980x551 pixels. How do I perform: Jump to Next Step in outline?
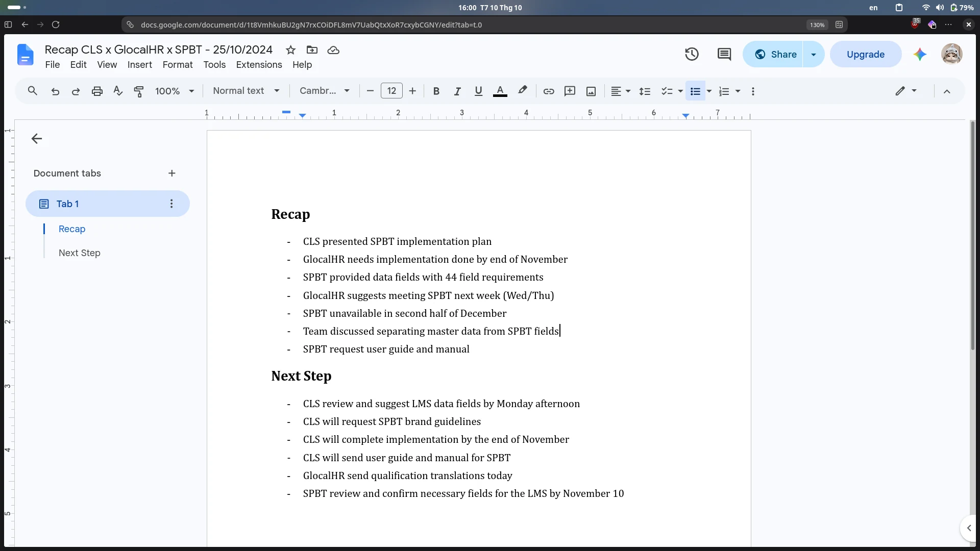(x=79, y=253)
